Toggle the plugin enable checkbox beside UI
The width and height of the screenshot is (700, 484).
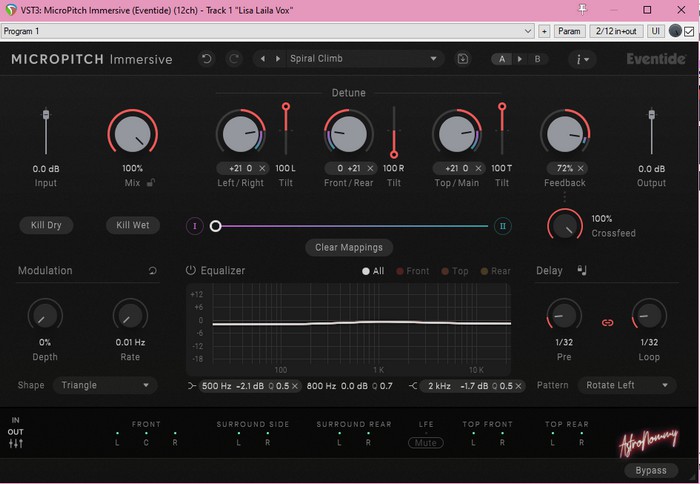pos(688,31)
